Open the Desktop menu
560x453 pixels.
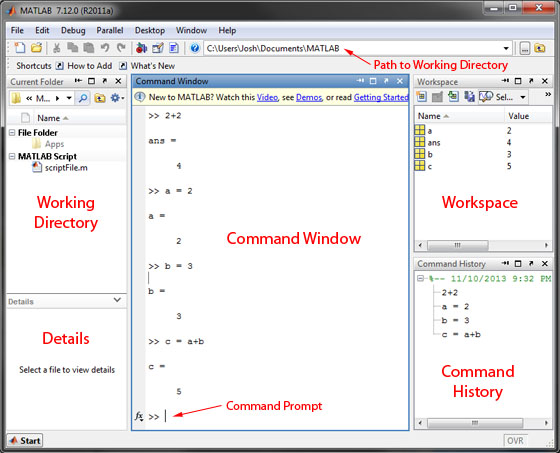pyautogui.click(x=150, y=30)
